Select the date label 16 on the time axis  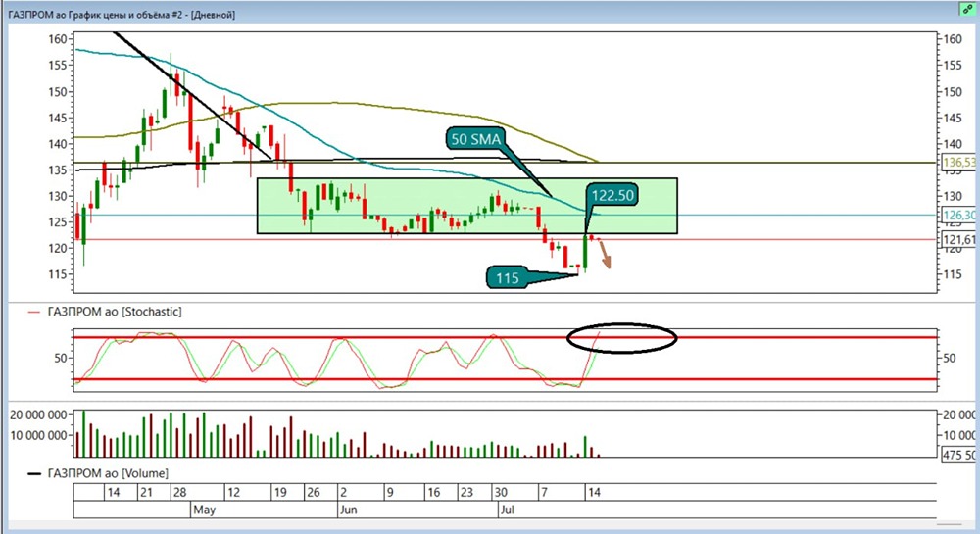[434, 492]
